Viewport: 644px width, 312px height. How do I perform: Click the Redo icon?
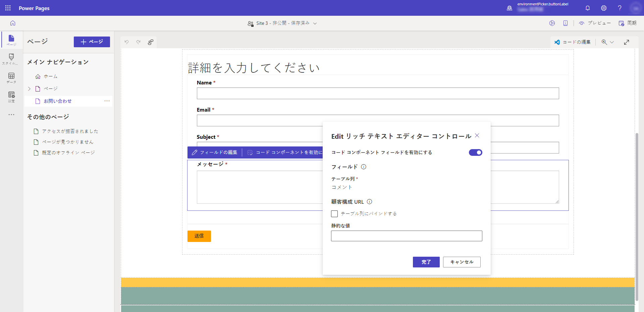(138, 42)
